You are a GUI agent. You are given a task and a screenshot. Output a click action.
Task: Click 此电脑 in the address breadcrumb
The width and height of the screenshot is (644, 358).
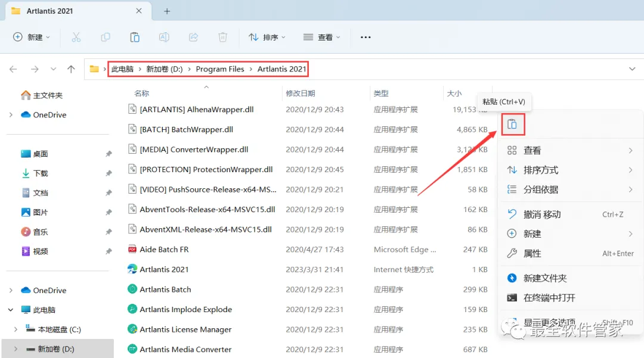(122, 69)
